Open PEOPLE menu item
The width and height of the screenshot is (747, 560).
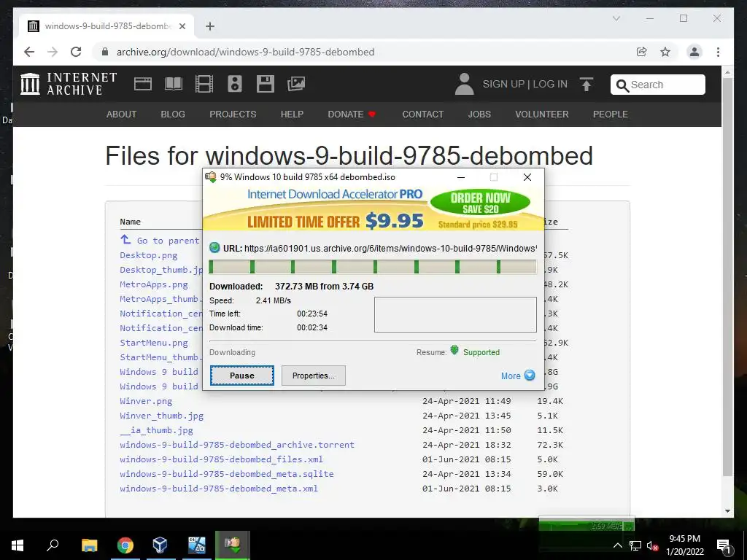(611, 114)
